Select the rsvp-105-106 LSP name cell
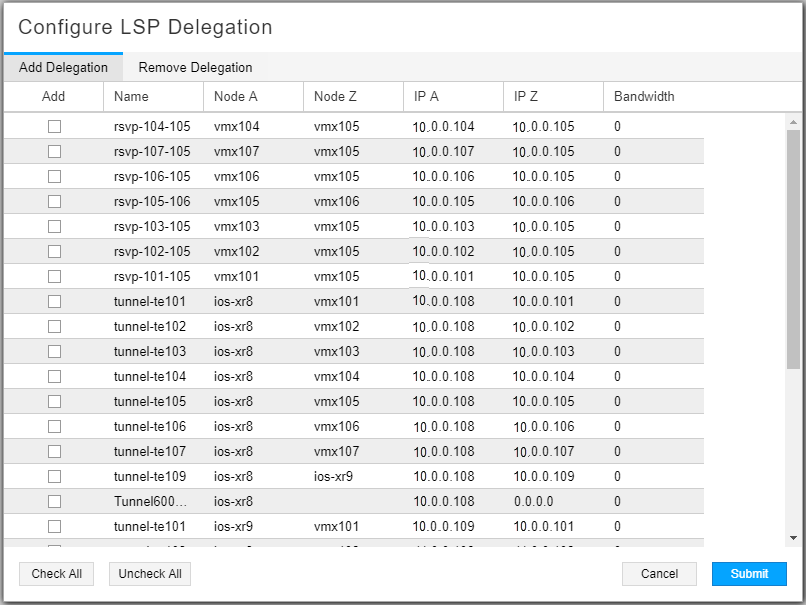This screenshot has height=605, width=806. click(x=152, y=202)
